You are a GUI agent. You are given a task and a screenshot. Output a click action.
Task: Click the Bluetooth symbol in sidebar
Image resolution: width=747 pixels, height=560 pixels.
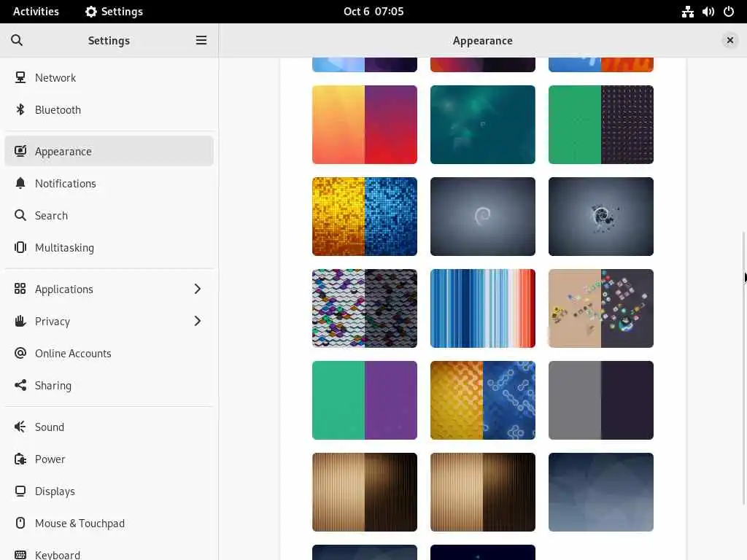pyautogui.click(x=20, y=109)
